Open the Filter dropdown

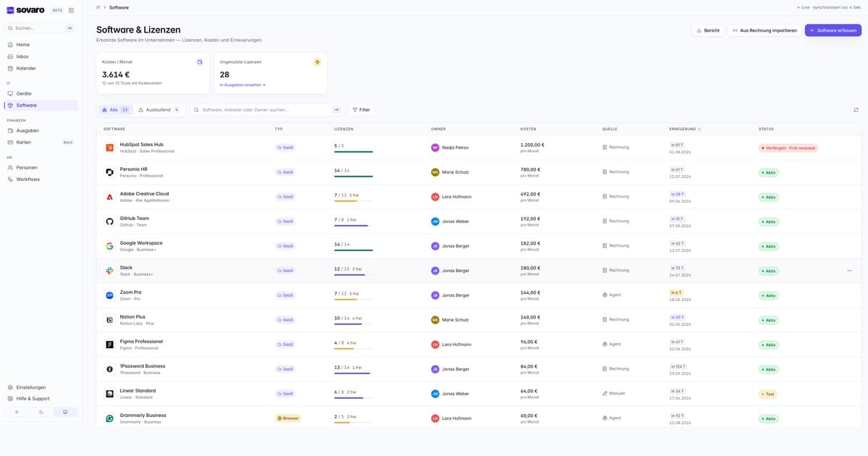(x=361, y=110)
